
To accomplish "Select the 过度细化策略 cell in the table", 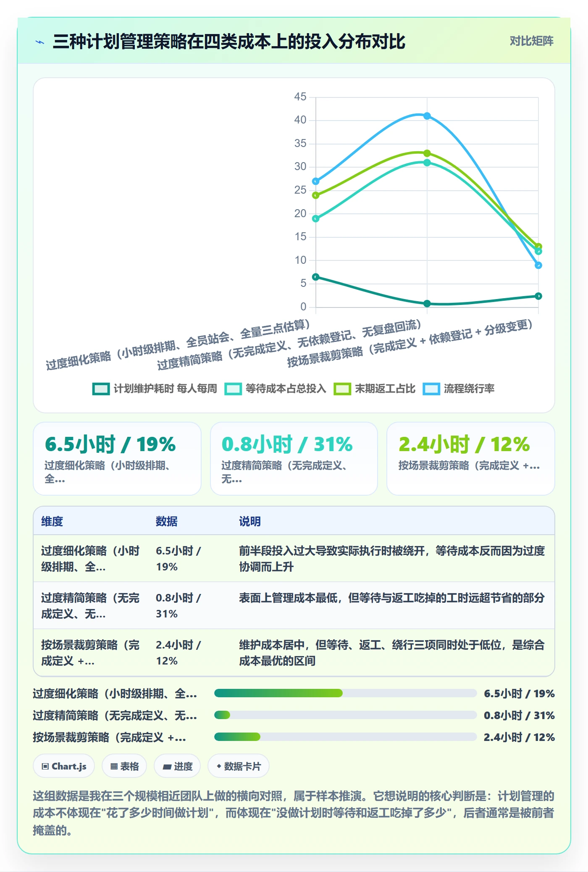I will point(90,559).
